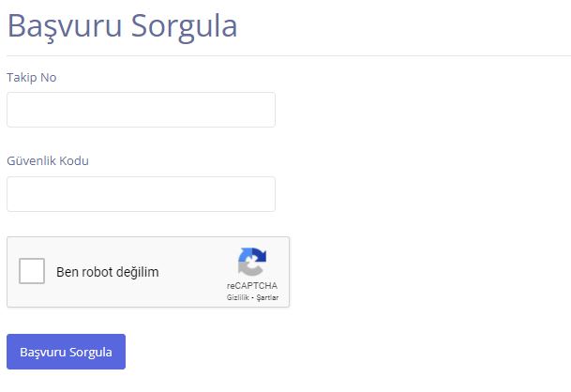Click into the Güvenlik Kodu text box
Image resolution: width=571 pixels, height=392 pixels.
pyautogui.click(x=141, y=194)
